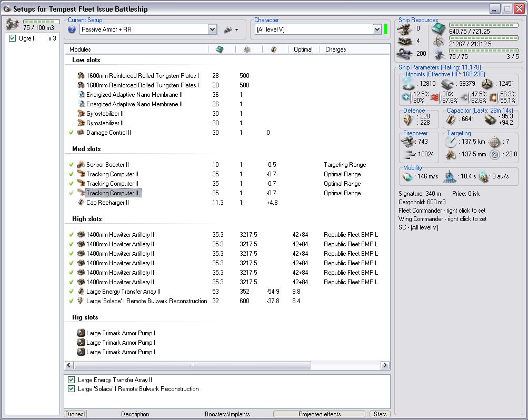
Task: Open the Character selection dropdown
Action: coord(377,29)
